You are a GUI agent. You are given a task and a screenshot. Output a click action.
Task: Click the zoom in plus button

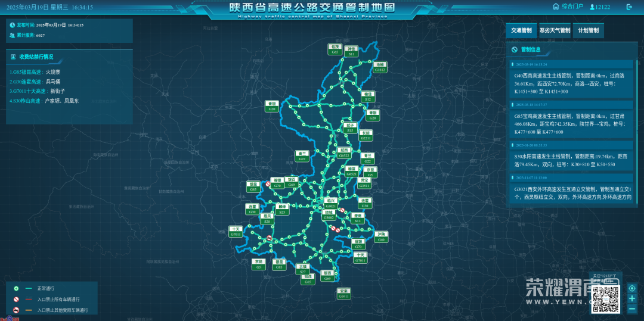click(632, 298)
